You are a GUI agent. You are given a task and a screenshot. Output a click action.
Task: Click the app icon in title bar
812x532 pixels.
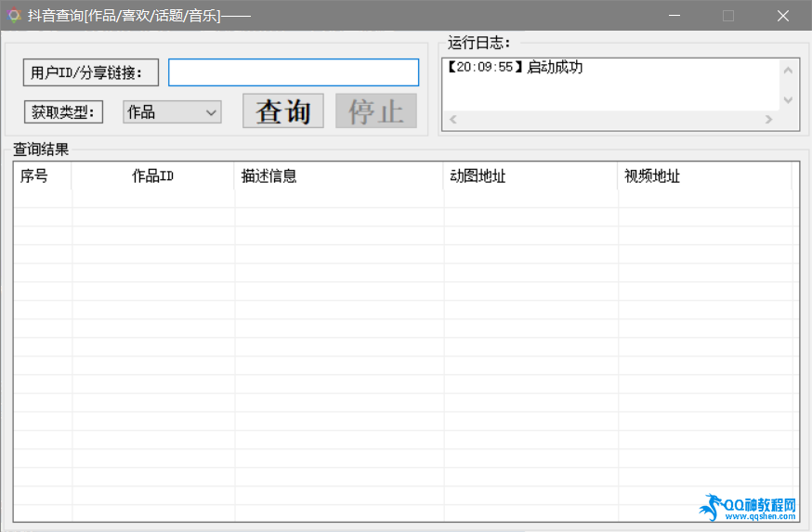tap(14, 16)
